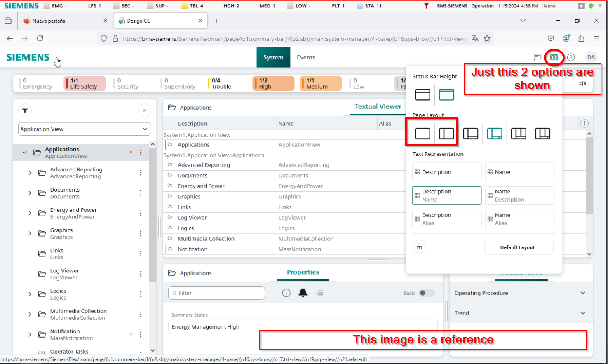Toggle the Basic properties switch

pyautogui.click(x=426, y=293)
